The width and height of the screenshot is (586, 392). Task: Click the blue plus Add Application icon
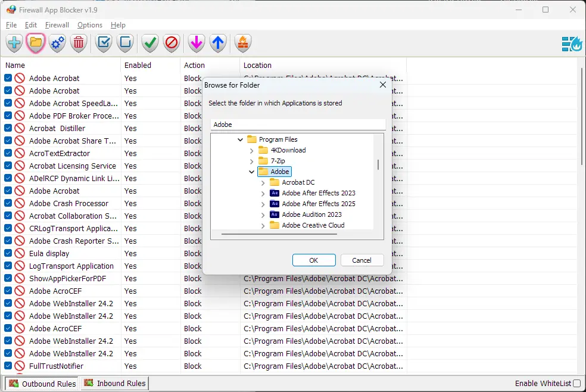coord(14,43)
